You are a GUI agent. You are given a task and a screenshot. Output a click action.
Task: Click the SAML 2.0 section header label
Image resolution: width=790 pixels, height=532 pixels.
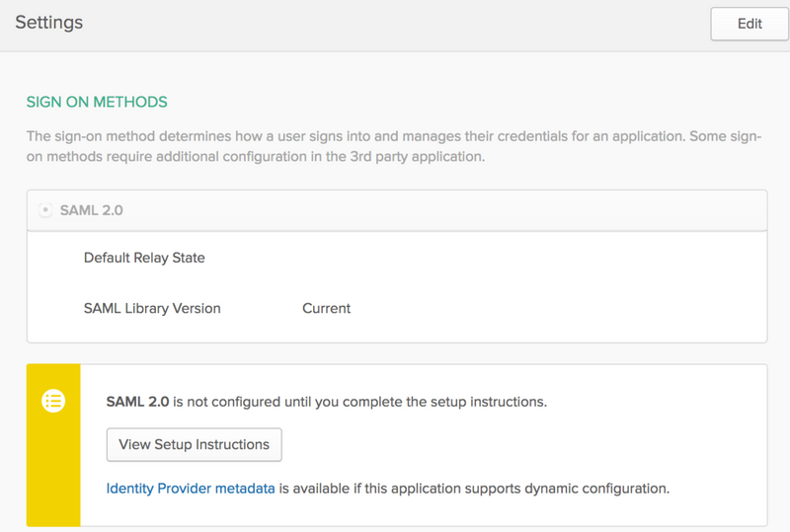(91, 210)
